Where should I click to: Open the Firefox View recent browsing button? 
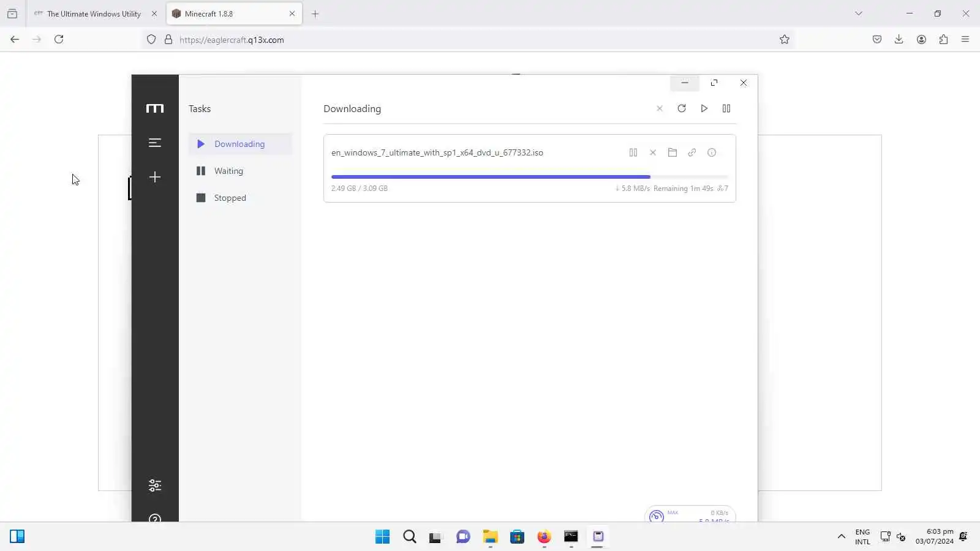(12, 13)
